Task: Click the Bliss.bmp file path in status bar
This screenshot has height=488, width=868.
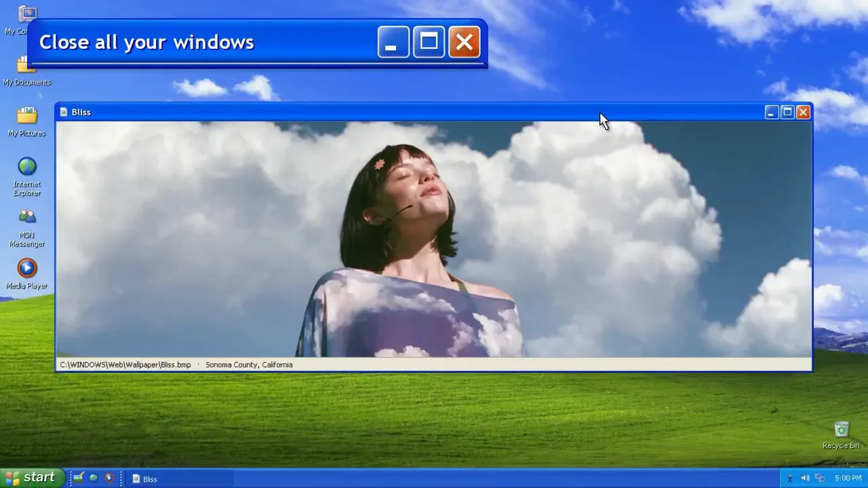Action: click(x=125, y=365)
